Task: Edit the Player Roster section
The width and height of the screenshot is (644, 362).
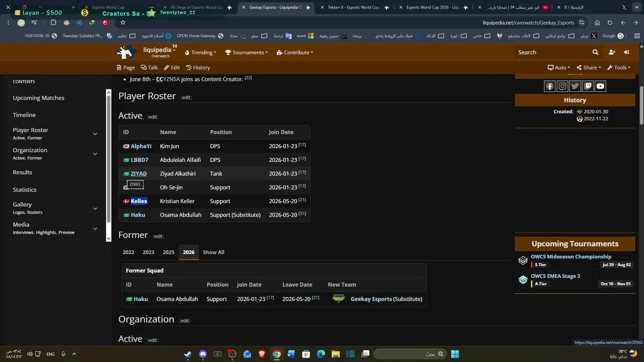Action: [x=186, y=98]
